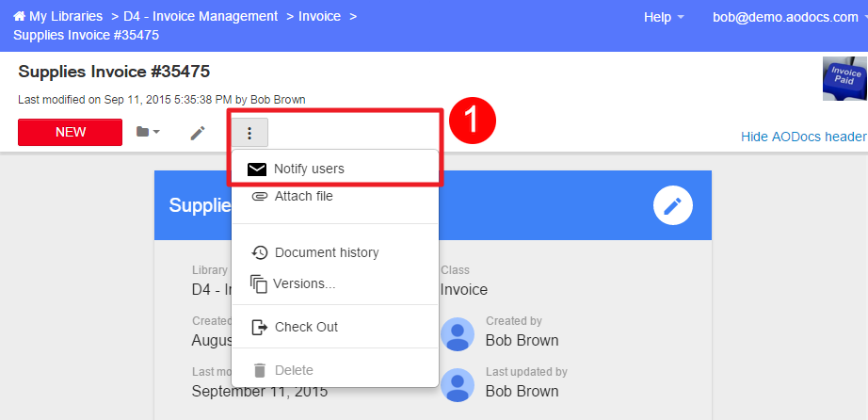Open the bob@demo.aodocs.com account menu

(x=790, y=17)
